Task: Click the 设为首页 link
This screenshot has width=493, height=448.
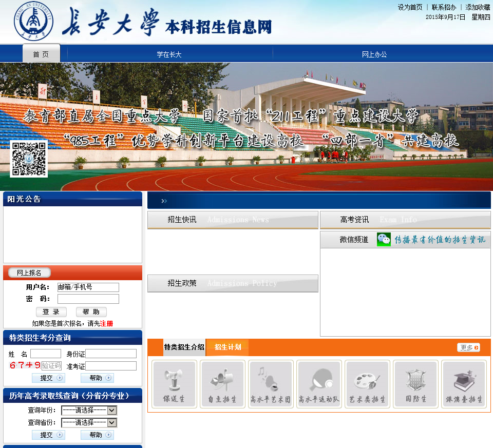Action: pyautogui.click(x=410, y=7)
